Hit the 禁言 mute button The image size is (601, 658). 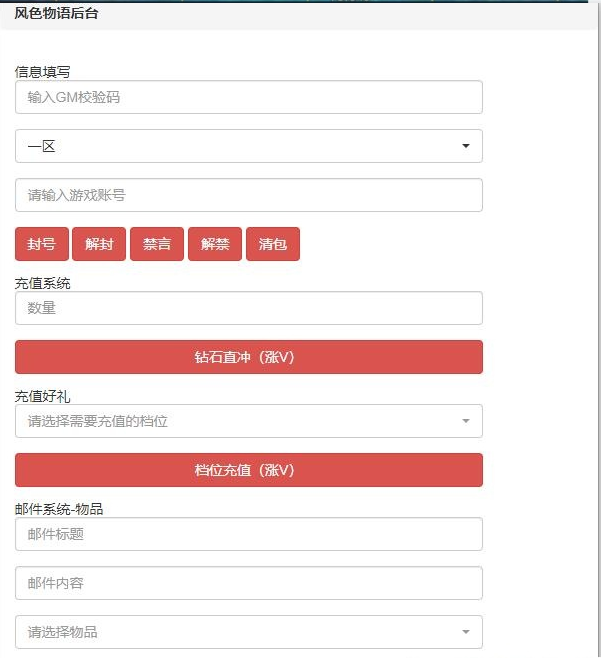(x=157, y=244)
